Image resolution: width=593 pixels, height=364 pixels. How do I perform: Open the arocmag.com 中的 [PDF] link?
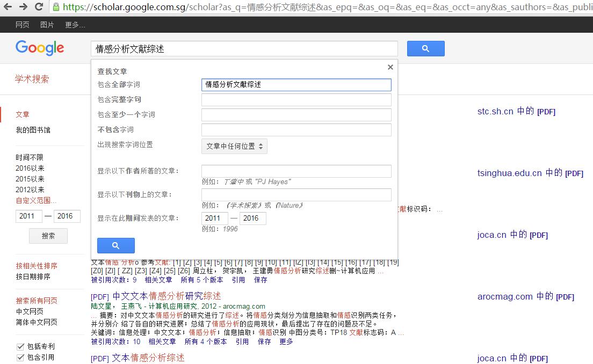pyautogui.click(x=526, y=297)
